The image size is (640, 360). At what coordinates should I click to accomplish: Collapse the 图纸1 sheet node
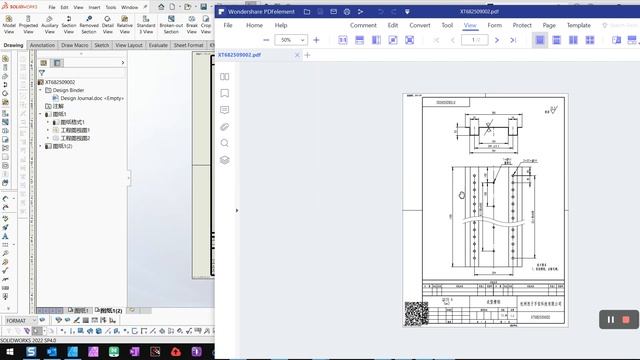click(40, 114)
